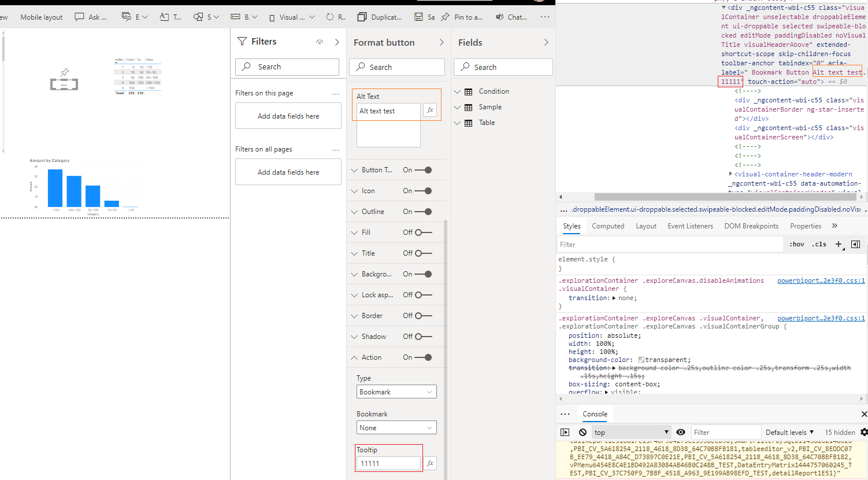Image resolution: width=868 pixels, height=480 pixels.
Task: Toggle Filters pane visibility eye icon
Action: (320, 42)
